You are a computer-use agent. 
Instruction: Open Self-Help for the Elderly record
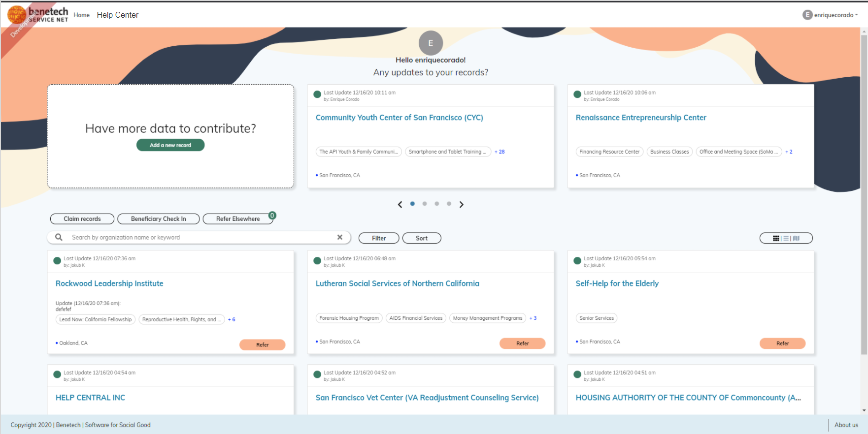(617, 283)
